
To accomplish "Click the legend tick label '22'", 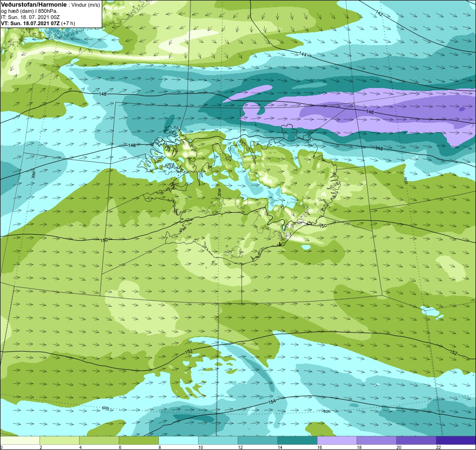I will tap(438, 447).
